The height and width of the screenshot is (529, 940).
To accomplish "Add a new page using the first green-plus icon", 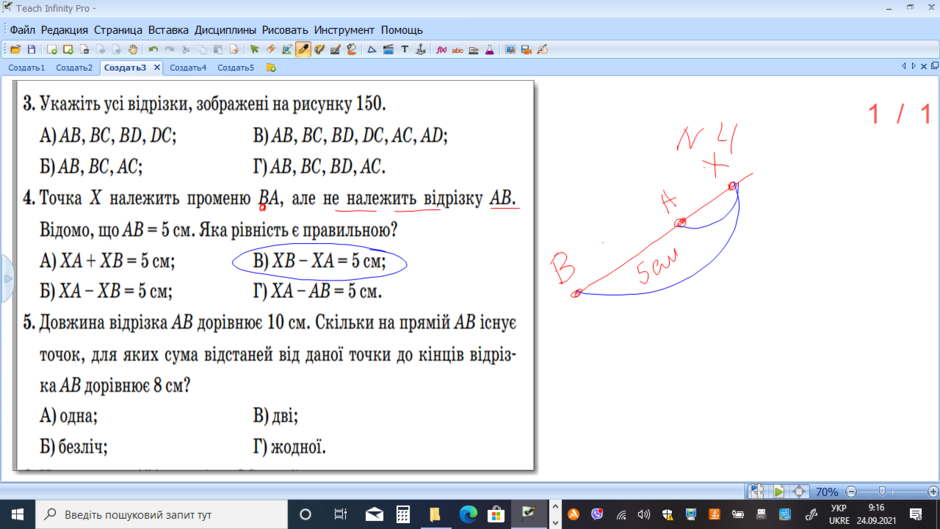I will 52,50.
